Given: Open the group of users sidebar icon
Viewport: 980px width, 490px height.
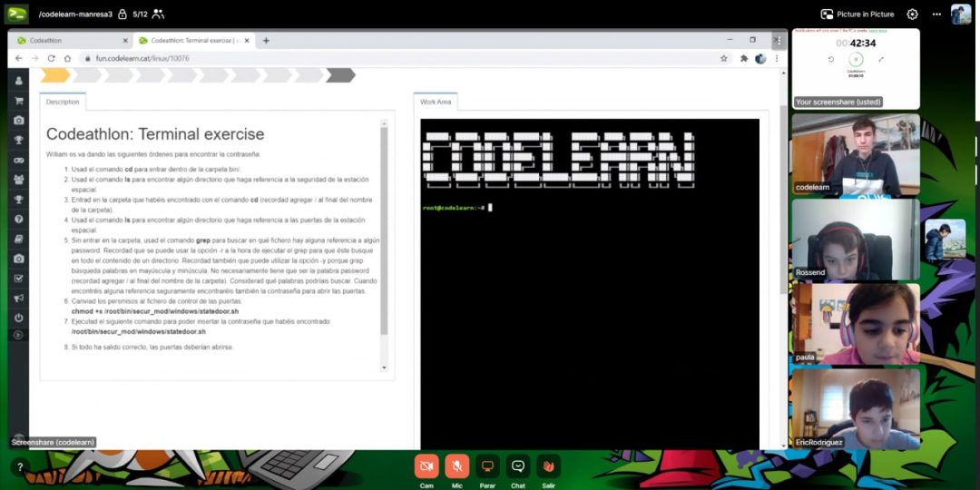Looking at the screenshot, I should pyautogui.click(x=19, y=180).
